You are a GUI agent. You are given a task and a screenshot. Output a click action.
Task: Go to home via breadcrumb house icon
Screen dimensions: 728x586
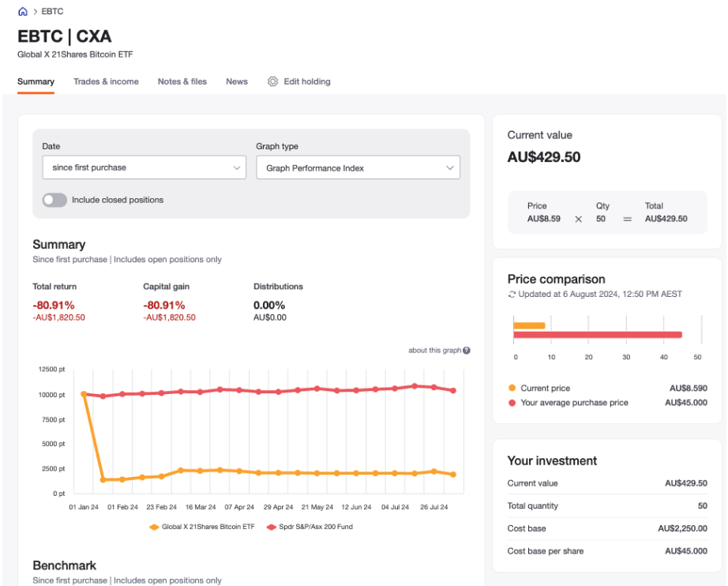(23, 12)
